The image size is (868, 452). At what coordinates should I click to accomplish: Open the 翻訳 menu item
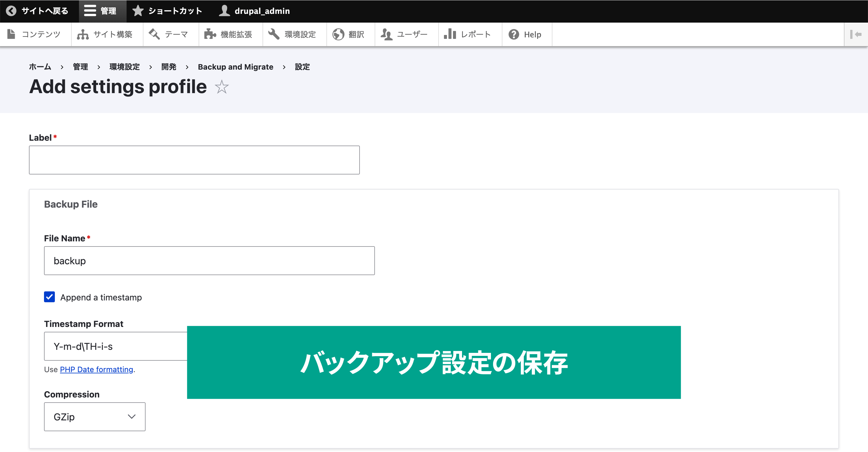point(351,34)
